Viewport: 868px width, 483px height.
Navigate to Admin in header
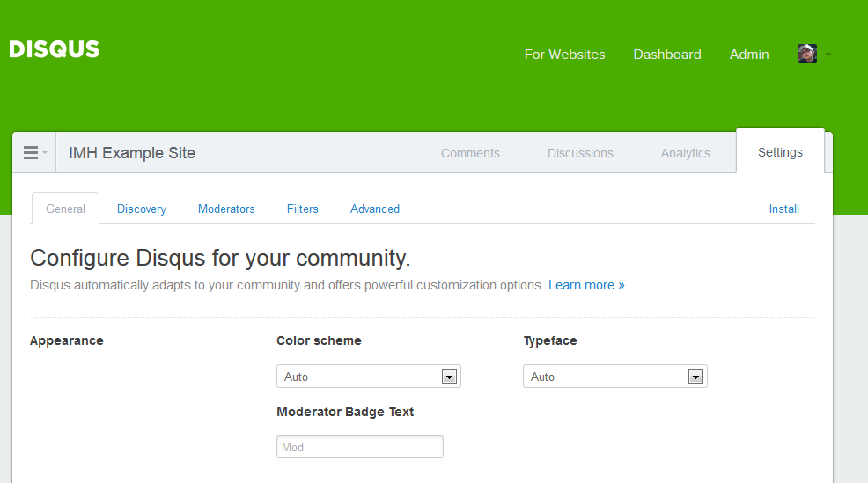coord(749,55)
